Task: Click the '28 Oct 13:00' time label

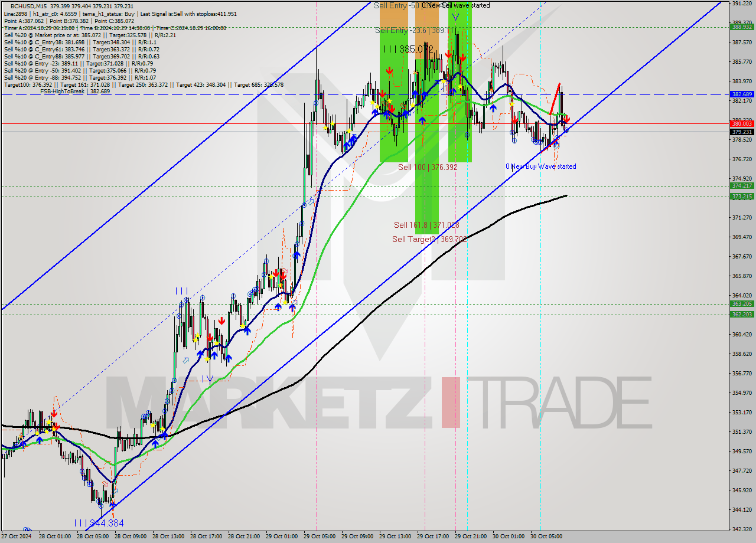Action: [168, 537]
